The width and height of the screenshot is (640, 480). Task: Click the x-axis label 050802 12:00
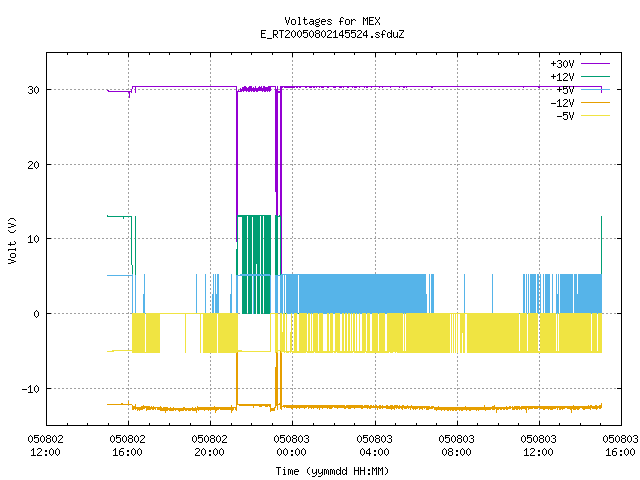coord(45,446)
